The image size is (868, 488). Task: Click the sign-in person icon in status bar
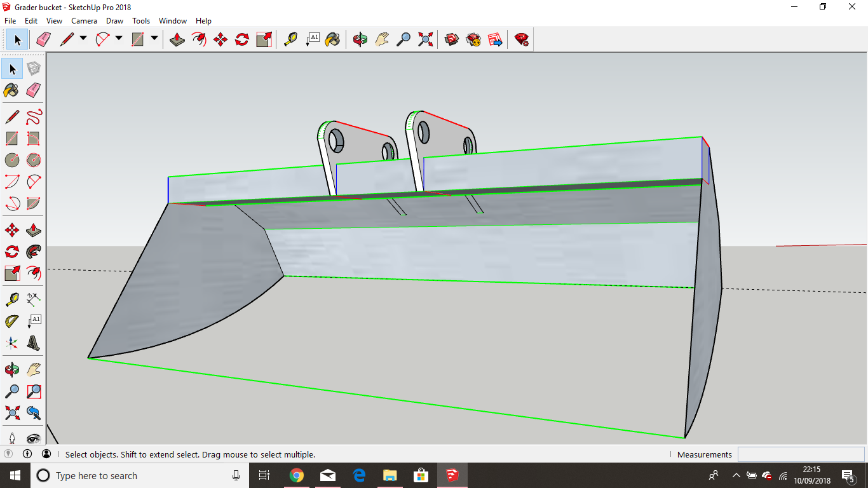click(46, 454)
